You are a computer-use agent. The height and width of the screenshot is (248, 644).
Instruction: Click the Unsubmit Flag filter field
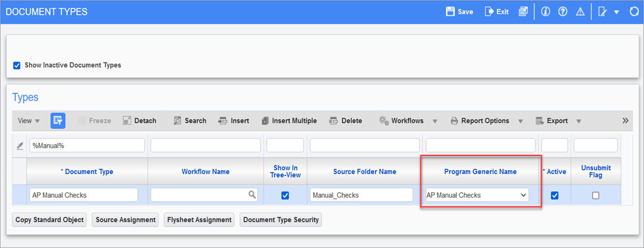coord(595,145)
